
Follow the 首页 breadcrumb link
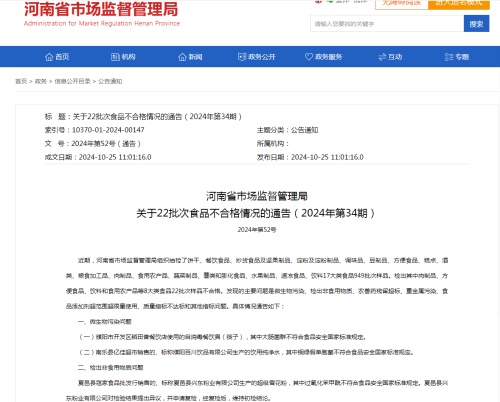tap(21, 81)
